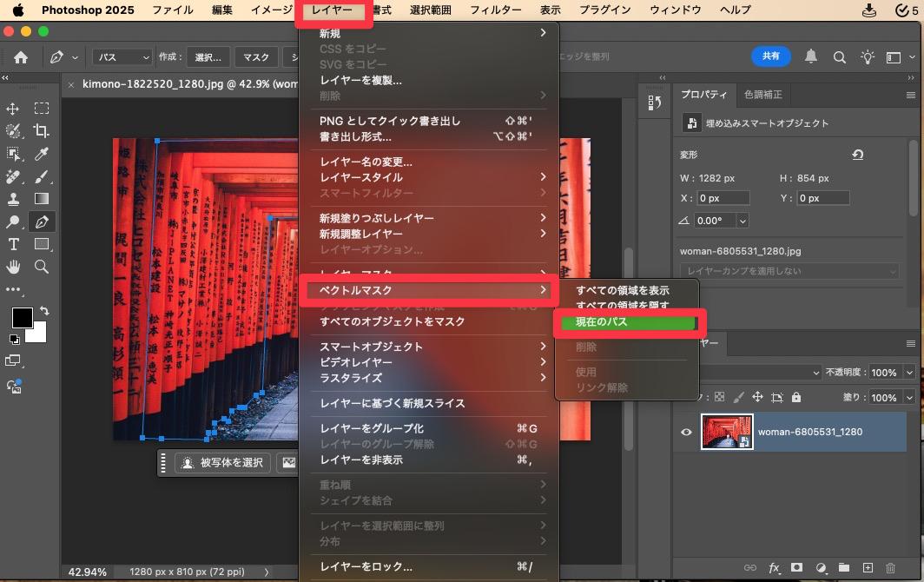The image size is (924, 582).
Task: Open スマートオブジェクト submenu
Action: click(x=428, y=347)
